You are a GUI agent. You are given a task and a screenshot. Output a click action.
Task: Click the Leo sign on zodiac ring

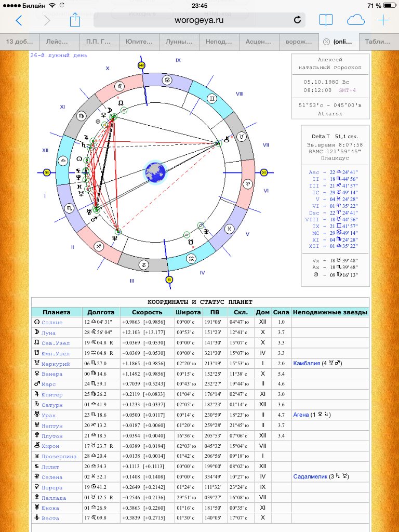click(x=120, y=87)
